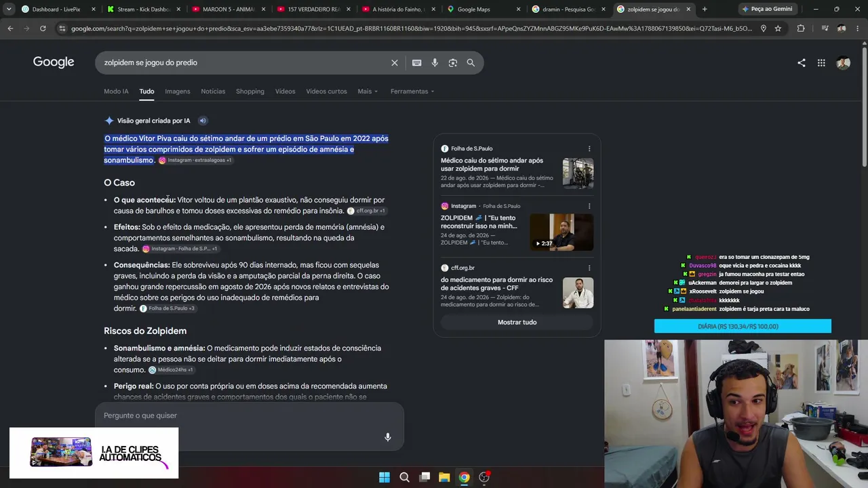Screen dimensions: 868x488
Task: Open 'Vídeos curtos' results tab
Action: pyautogui.click(x=326, y=91)
